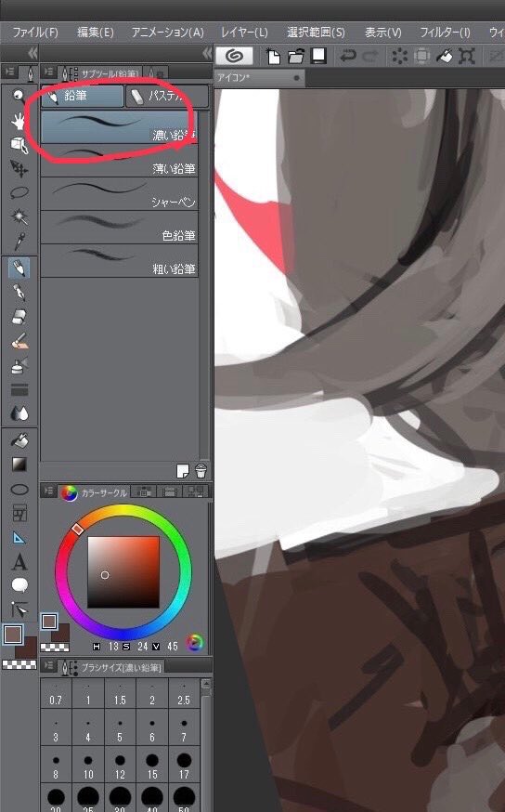Screen dimensions: 505x812
Task: Select the Airbrush spray tool
Action: (19, 366)
